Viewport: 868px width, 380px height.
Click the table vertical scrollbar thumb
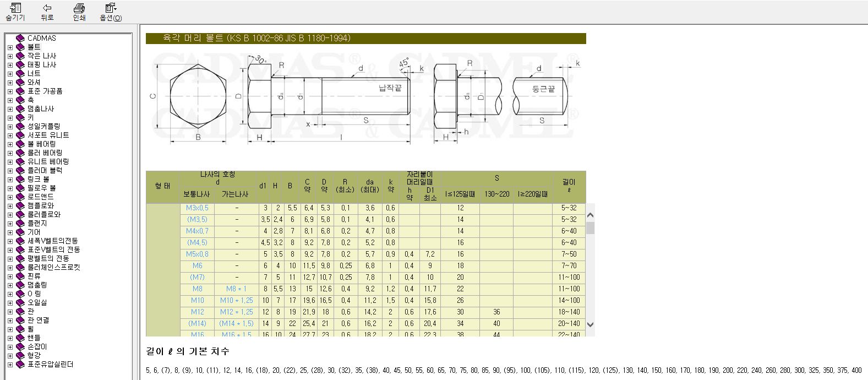590,227
